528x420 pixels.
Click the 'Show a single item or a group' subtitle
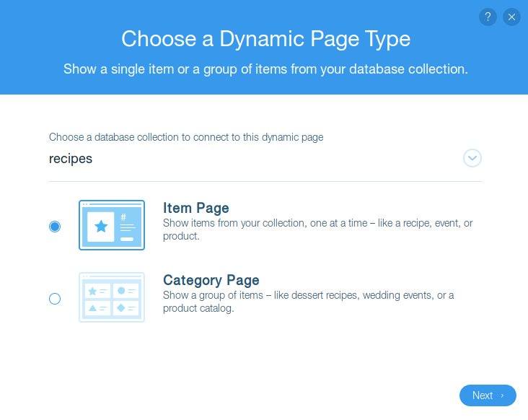click(x=265, y=69)
